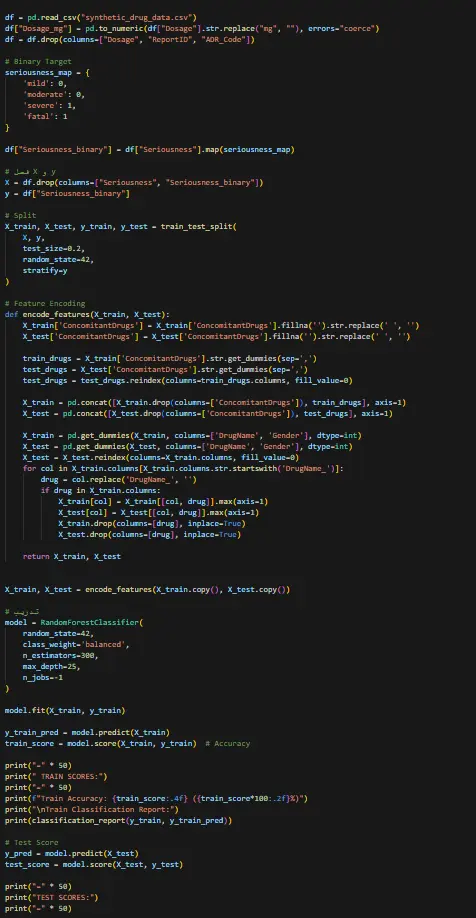476x918 pixels.
Task: Click the '# Split' comment
Action: click(x=20, y=215)
